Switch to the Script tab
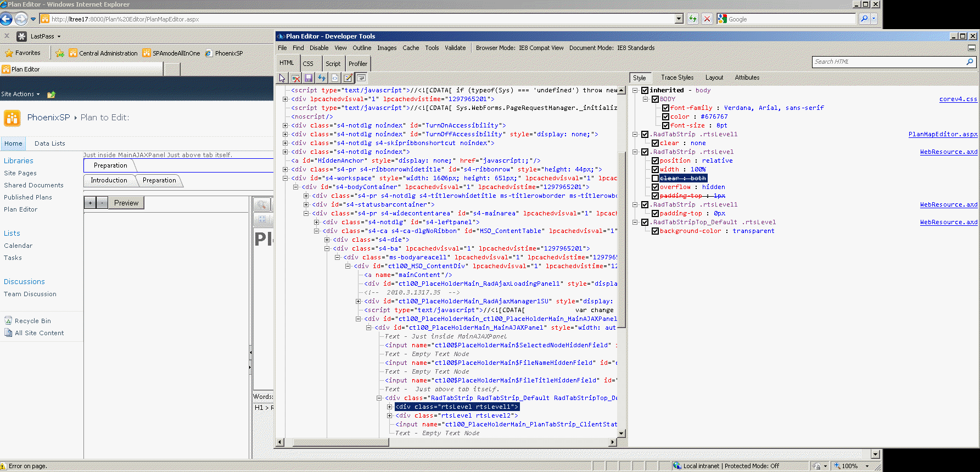980x472 pixels. [x=333, y=64]
